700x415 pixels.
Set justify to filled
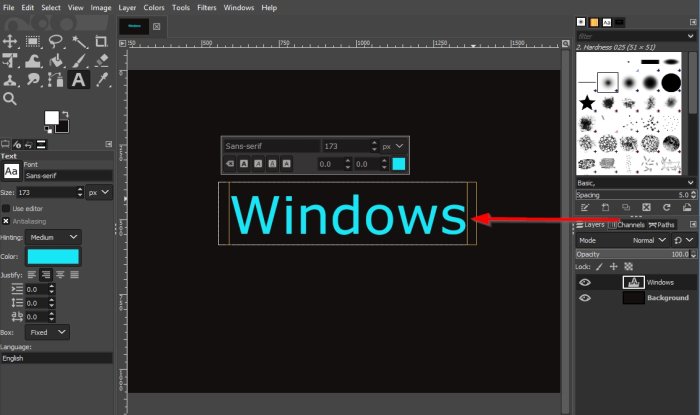[75, 275]
